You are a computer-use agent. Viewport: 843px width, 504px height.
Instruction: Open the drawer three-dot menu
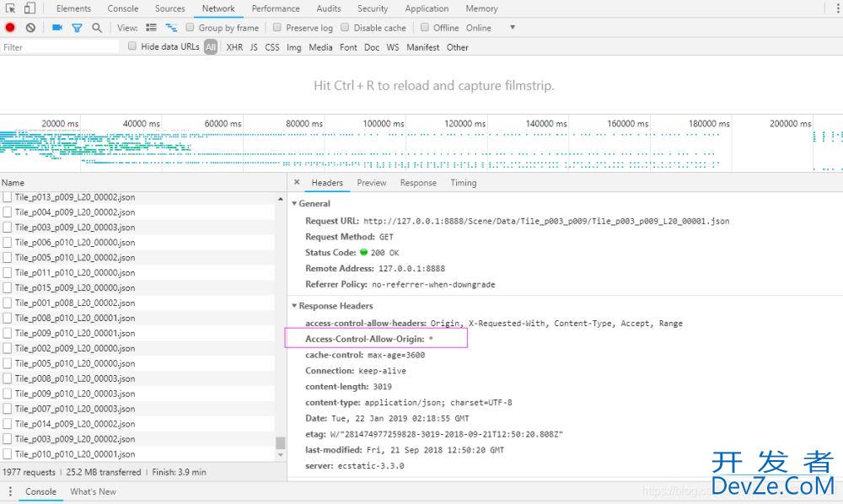click(x=9, y=491)
